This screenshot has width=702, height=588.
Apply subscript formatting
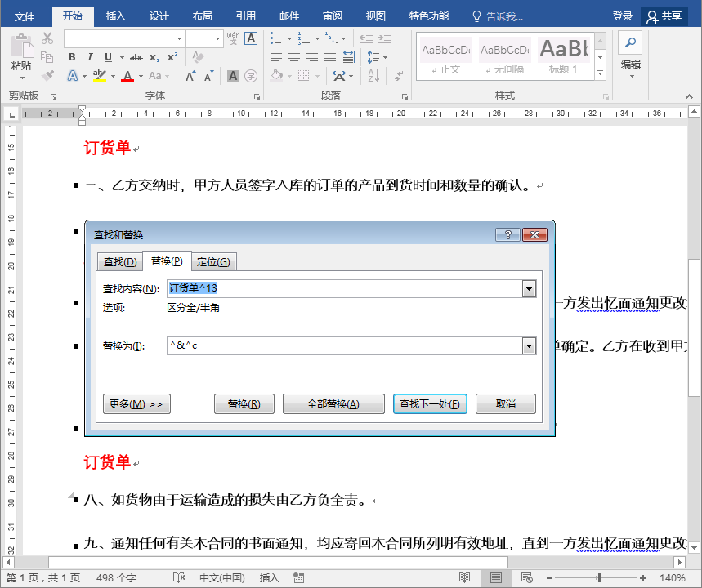154,56
